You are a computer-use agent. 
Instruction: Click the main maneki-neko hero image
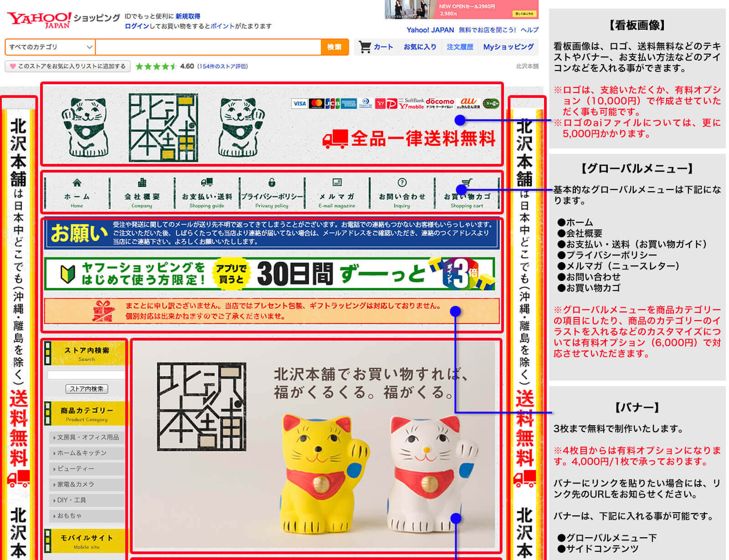315,445
